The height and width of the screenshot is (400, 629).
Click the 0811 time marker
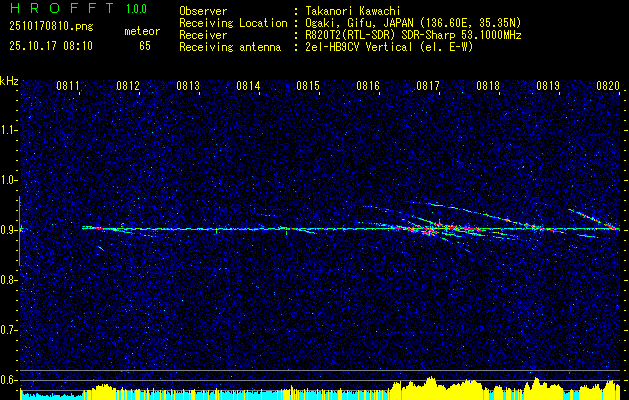(x=67, y=86)
